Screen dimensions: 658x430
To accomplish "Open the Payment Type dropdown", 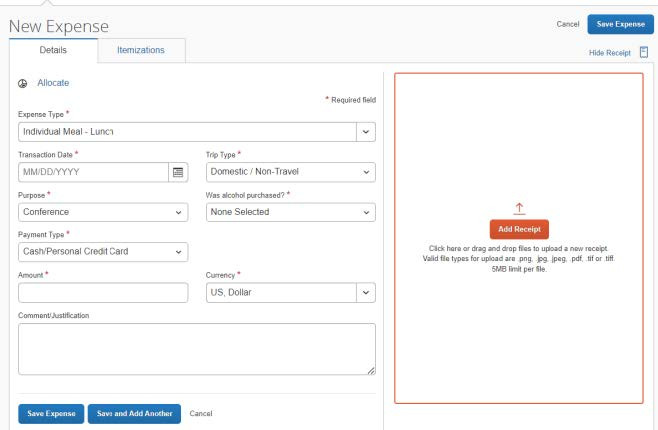I will [x=103, y=252].
